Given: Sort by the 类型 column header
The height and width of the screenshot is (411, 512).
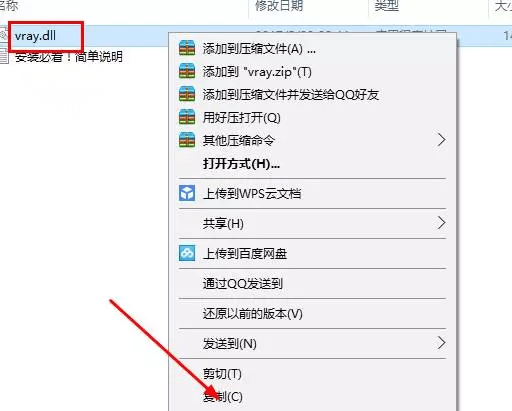Looking at the screenshot, I should tap(387, 6).
